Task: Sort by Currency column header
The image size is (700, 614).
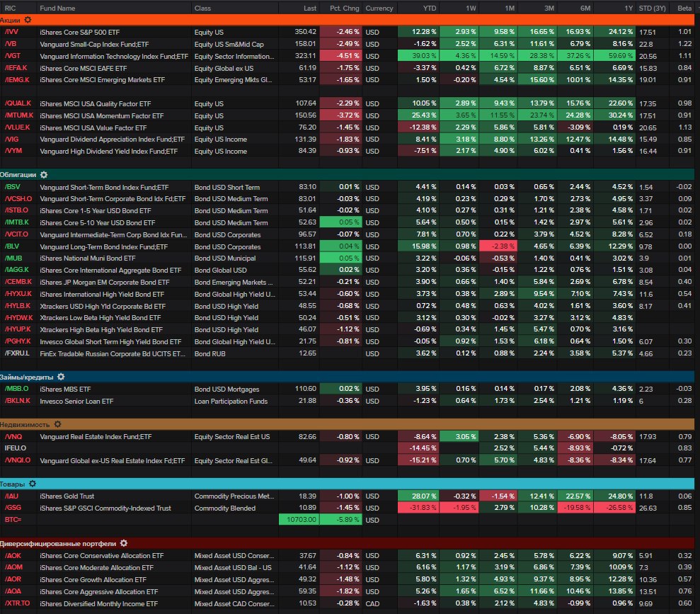Action: (x=379, y=8)
